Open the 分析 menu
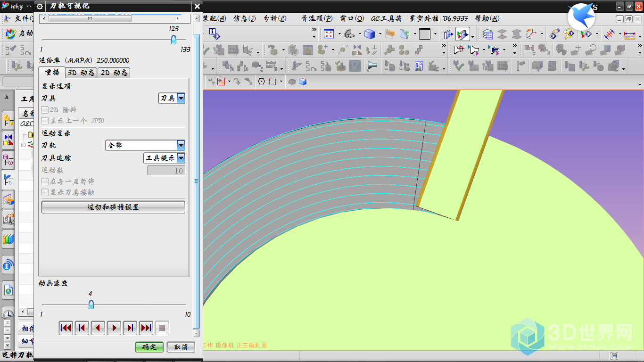644x362 pixels. click(x=275, y=18)
